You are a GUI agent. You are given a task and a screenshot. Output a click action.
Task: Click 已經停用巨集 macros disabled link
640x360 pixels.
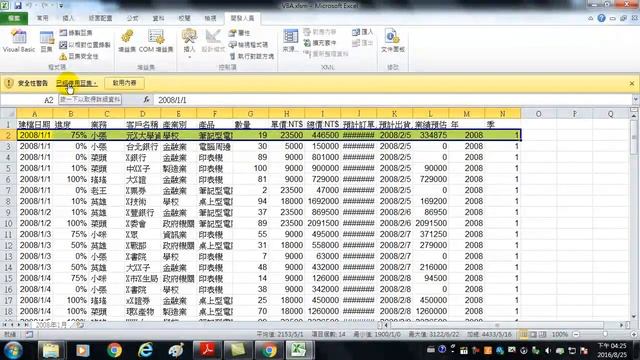(x=77, y=83)
